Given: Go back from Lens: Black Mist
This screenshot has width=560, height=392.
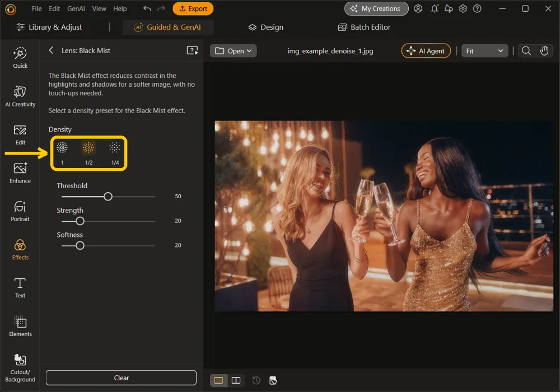Looking at the screenshot, I should click(x=51, y=50).
